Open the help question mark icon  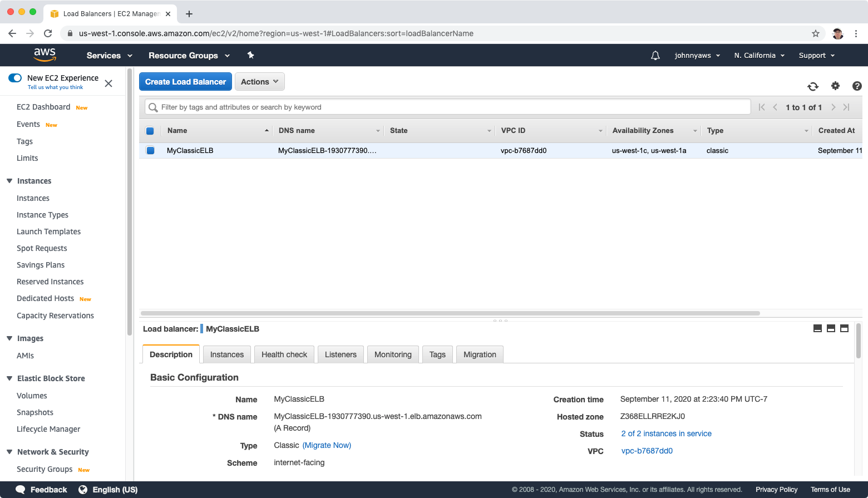tap(857, 86)
